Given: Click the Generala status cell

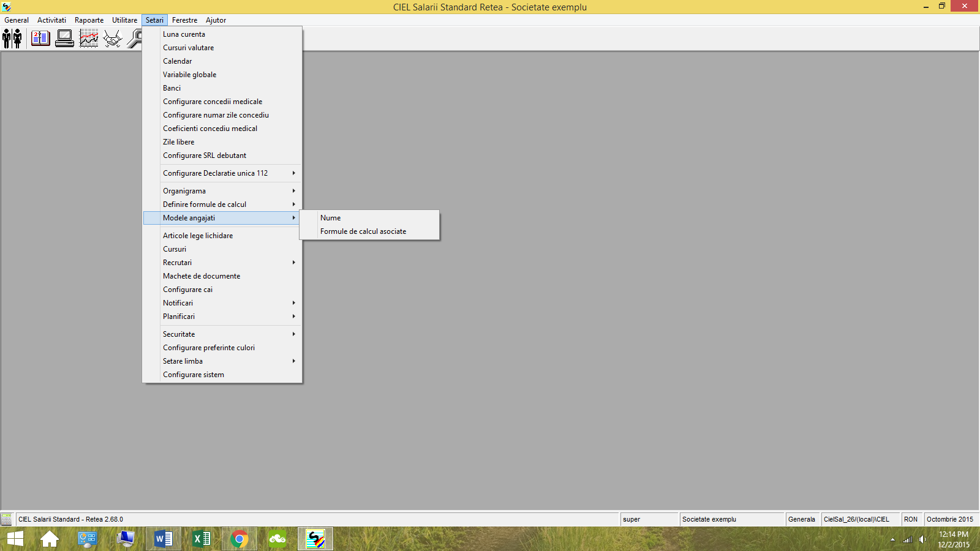Looking at the screenshot, I should tap(802, 519).
